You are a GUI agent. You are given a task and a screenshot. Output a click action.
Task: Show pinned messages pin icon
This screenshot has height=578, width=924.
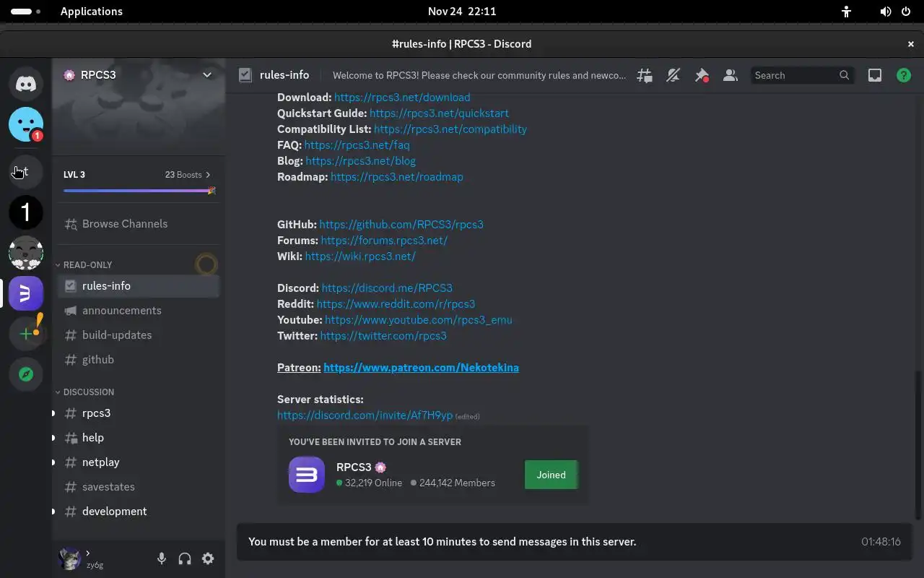[702, 75]
